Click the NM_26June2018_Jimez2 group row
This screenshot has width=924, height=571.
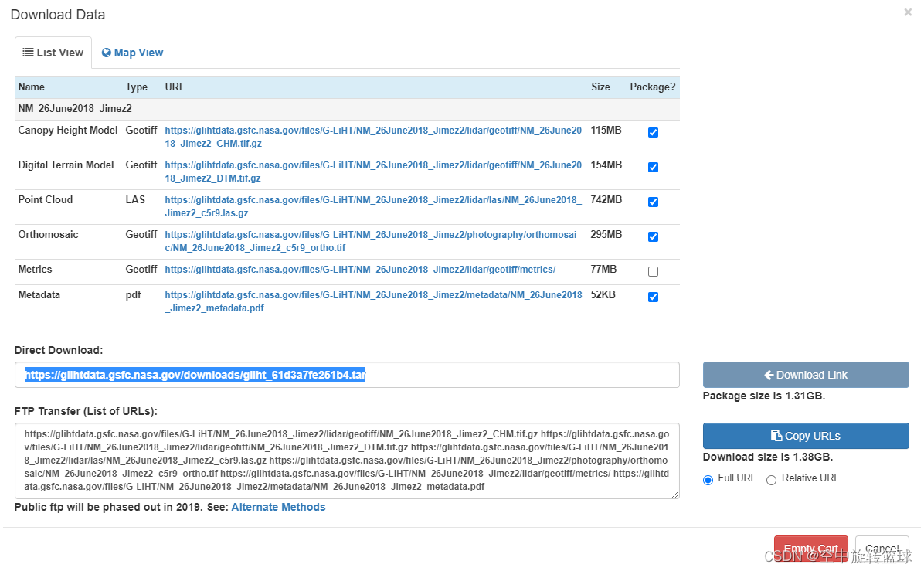point(347,109)
